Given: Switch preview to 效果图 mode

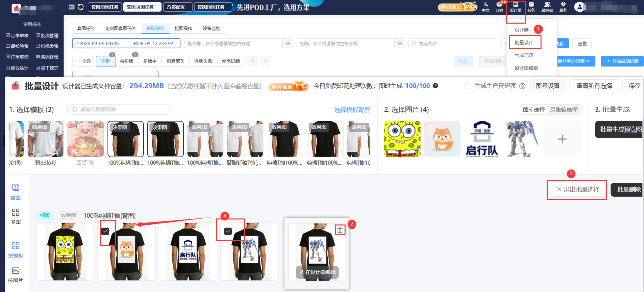Looking at the screenshot, I should click(68, 215).
